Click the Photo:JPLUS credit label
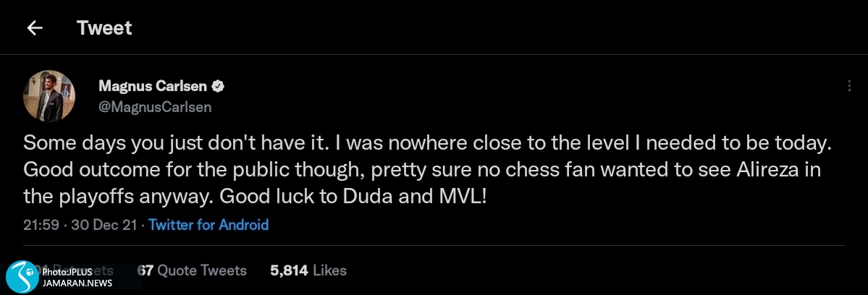 [70, 272]
